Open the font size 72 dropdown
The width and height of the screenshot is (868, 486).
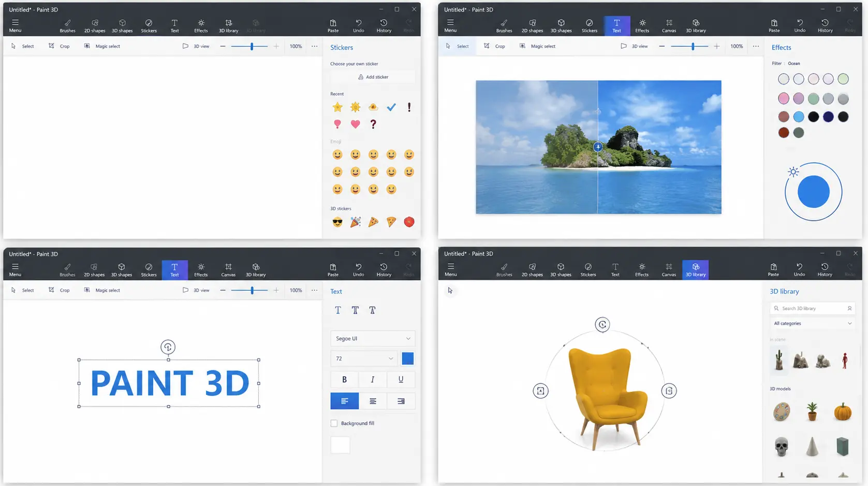point(364,359)
